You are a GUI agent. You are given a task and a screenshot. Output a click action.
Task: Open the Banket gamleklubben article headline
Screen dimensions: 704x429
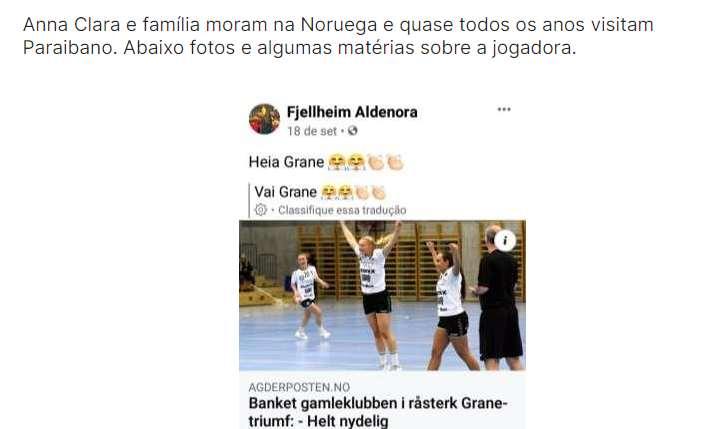(x=378, y=412)
